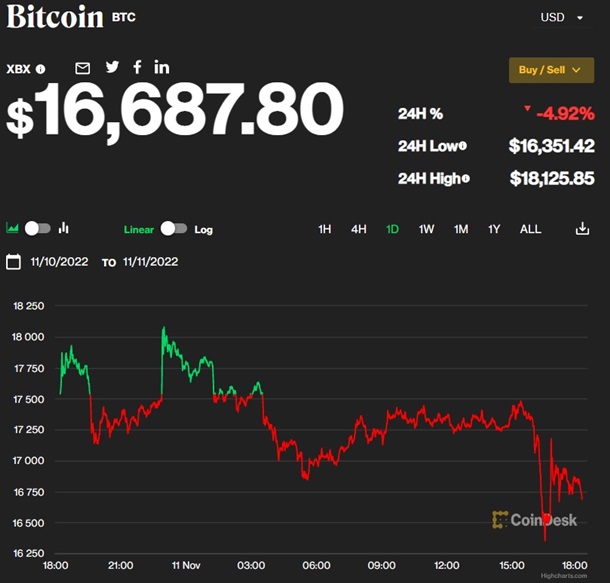Screen dimensions: 610x583
Task: Toggle line chart to candlestick view
Action: click(38, 228)
